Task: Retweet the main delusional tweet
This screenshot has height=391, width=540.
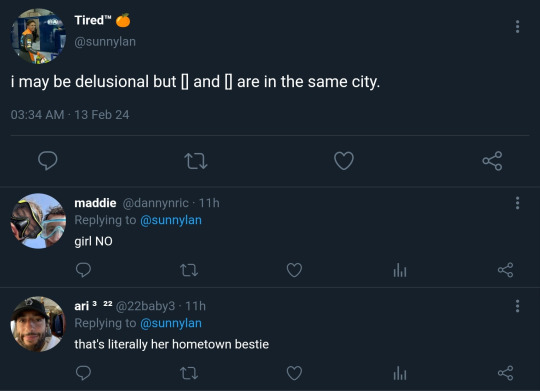Action: pyautogui.click(x=196, y=161)
